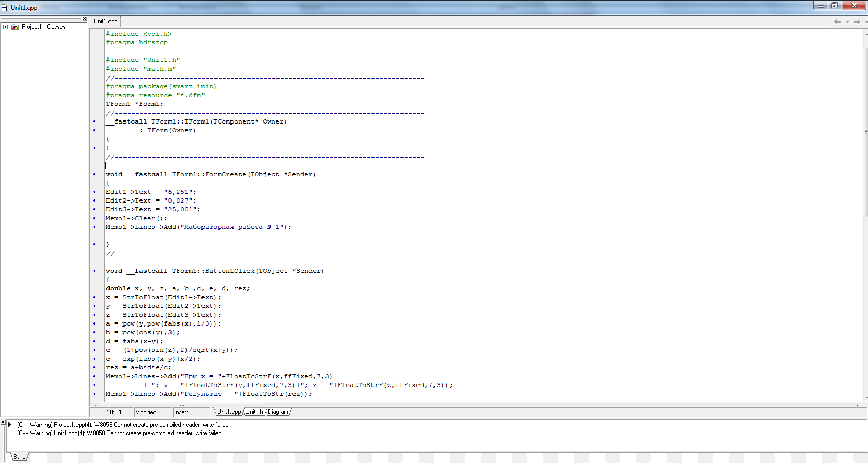
Task: Minimize the Unit1.cpp editor window
Action: tap(820, 5)
